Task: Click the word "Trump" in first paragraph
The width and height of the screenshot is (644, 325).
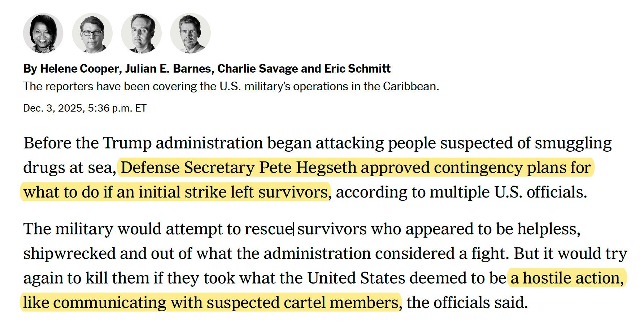Action: click(127, 143)
